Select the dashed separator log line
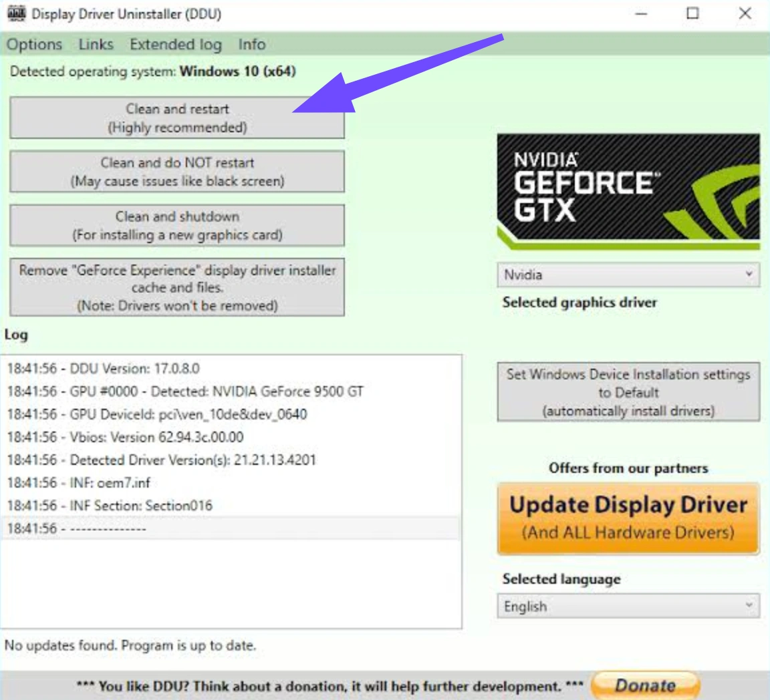This screenshot has width=770, height=700. [x=231, y=529]
